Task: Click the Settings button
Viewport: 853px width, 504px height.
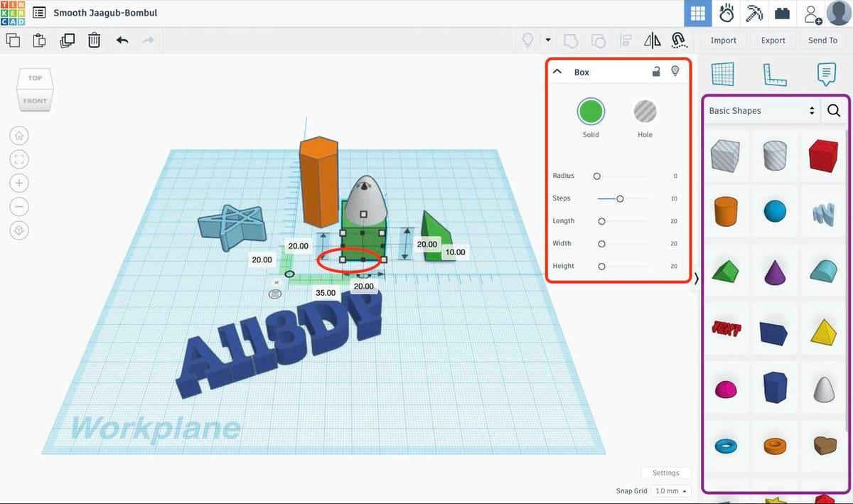Action: (666, 473)
